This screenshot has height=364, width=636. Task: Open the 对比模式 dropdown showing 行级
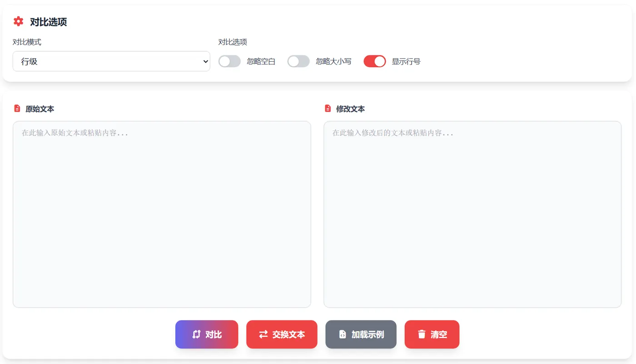pos(111,61)
